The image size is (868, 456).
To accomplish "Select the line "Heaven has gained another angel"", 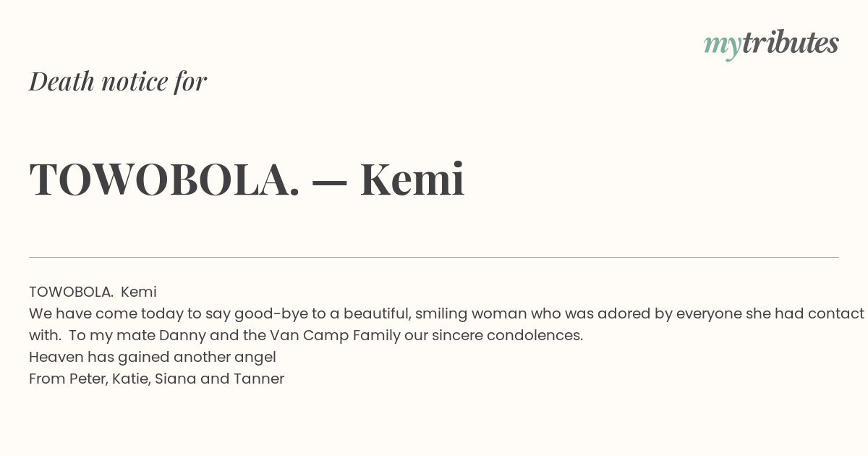I will pos(153,358).
